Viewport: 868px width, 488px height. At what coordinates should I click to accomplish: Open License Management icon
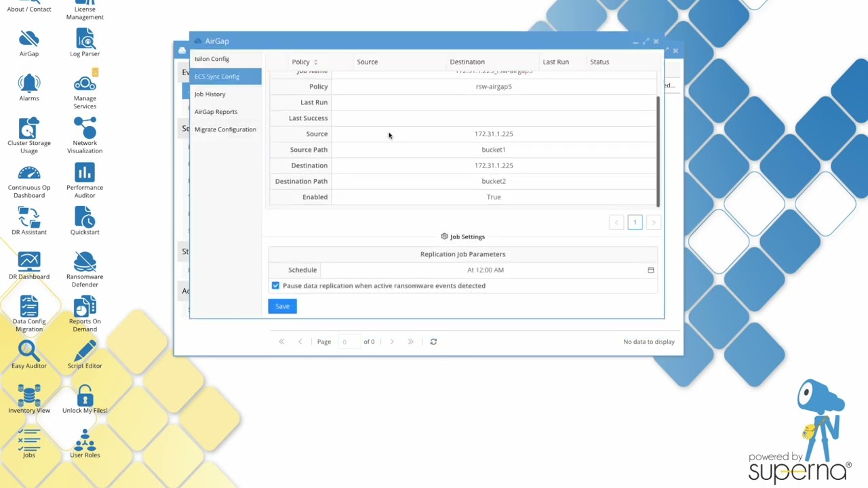tap(85, 9)
